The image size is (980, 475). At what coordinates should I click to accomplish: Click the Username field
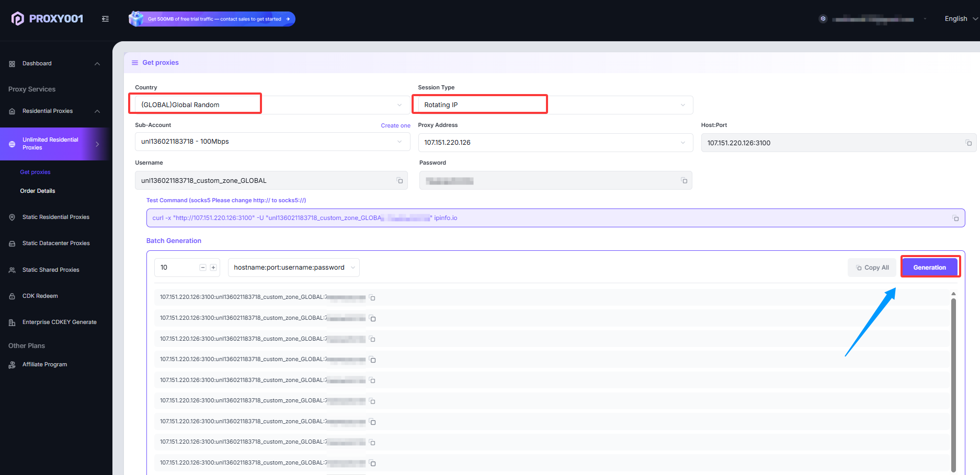(271, 180)
